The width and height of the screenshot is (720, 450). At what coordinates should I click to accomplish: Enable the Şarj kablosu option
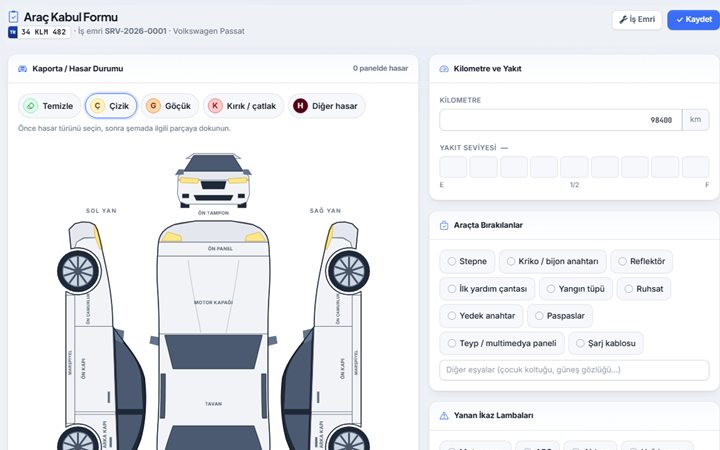tap(606, 343)
